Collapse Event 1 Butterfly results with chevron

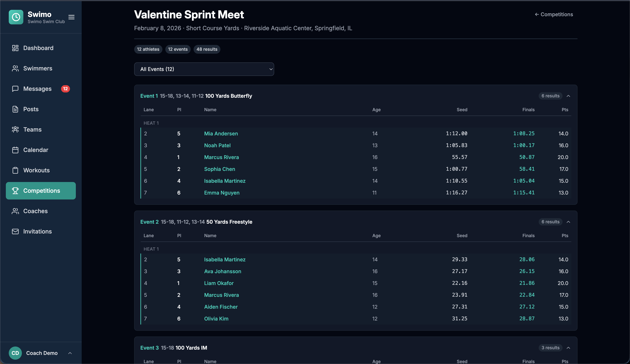(x=569, y=96)
